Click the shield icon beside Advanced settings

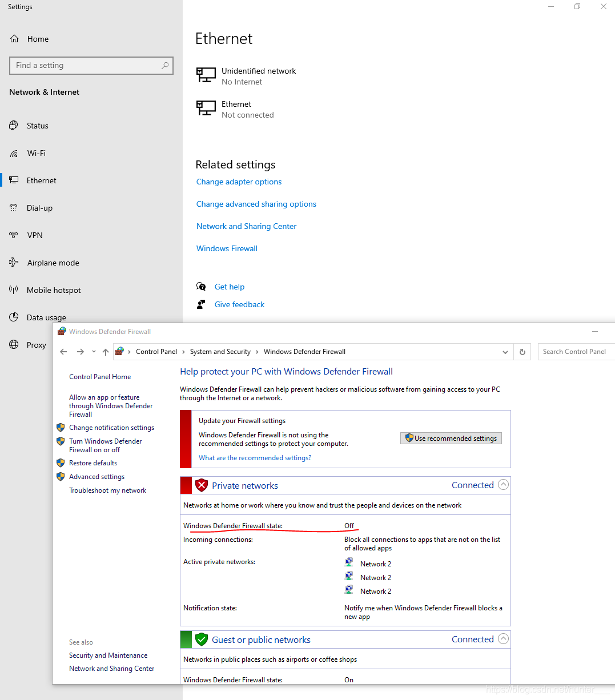pyautogui.click(x=61, y=476)
